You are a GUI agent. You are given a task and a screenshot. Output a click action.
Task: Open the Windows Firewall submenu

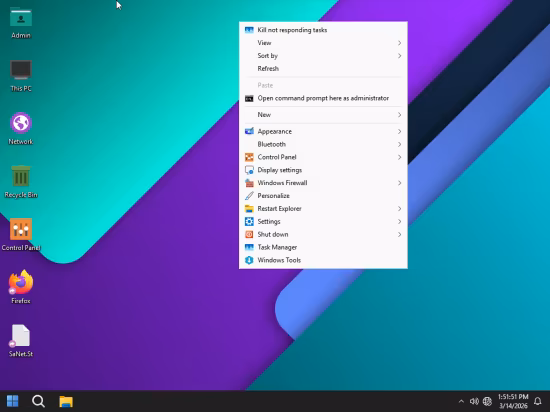click(x=323, y=183)
